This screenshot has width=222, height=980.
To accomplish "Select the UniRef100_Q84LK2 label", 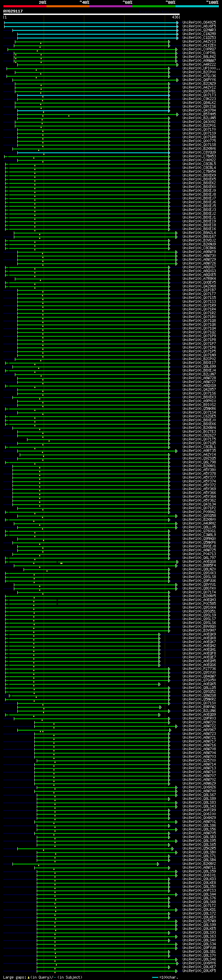I will [199, 103].
